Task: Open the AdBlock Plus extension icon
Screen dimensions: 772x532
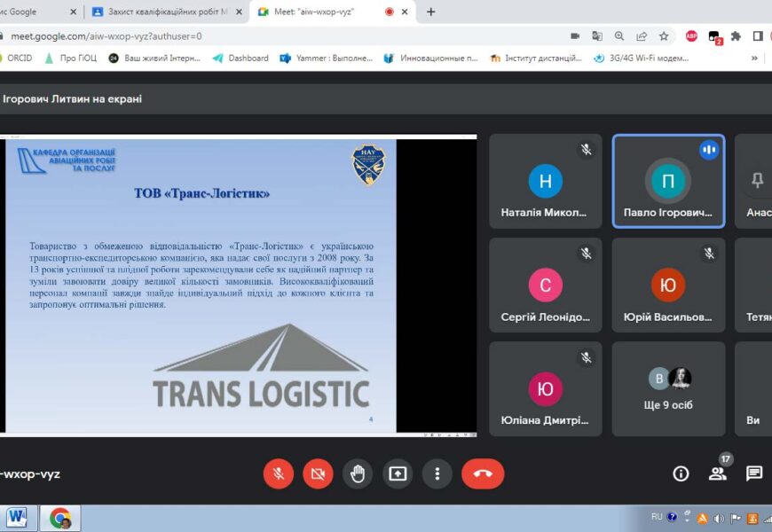Action: [691, 36]
